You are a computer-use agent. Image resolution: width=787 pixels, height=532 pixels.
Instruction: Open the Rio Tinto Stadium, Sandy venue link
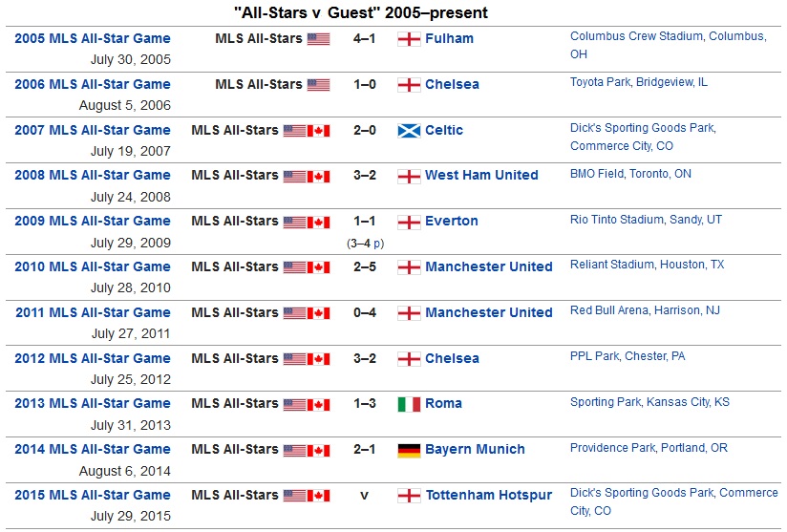point(646,220)
